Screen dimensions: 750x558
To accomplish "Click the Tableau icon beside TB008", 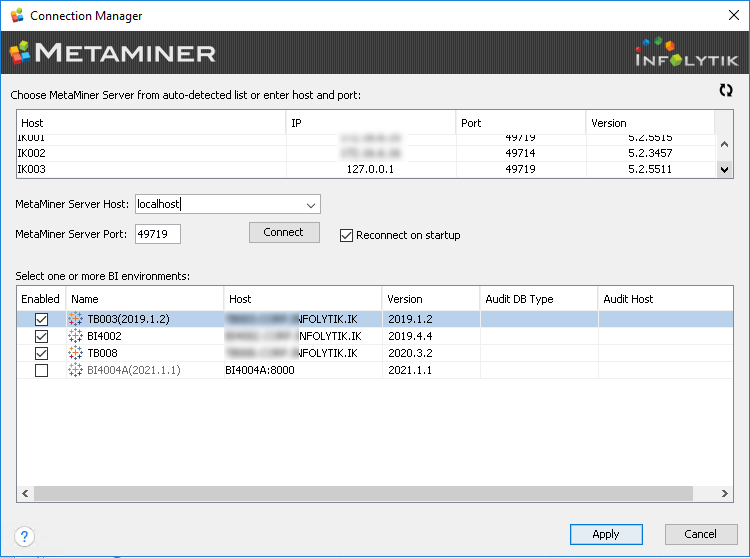I will coord(75,353).
